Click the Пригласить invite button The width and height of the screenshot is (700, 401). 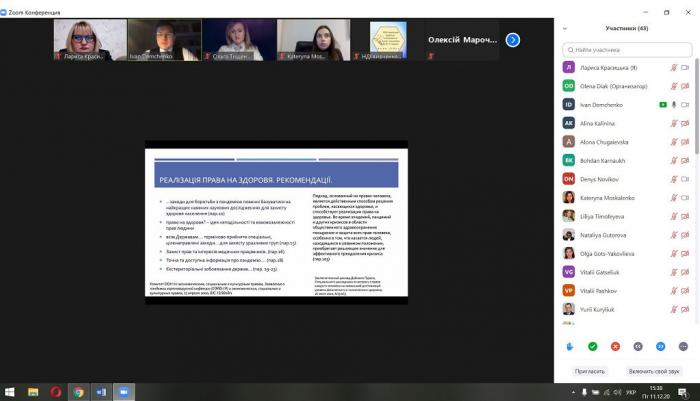pos(590,372)
